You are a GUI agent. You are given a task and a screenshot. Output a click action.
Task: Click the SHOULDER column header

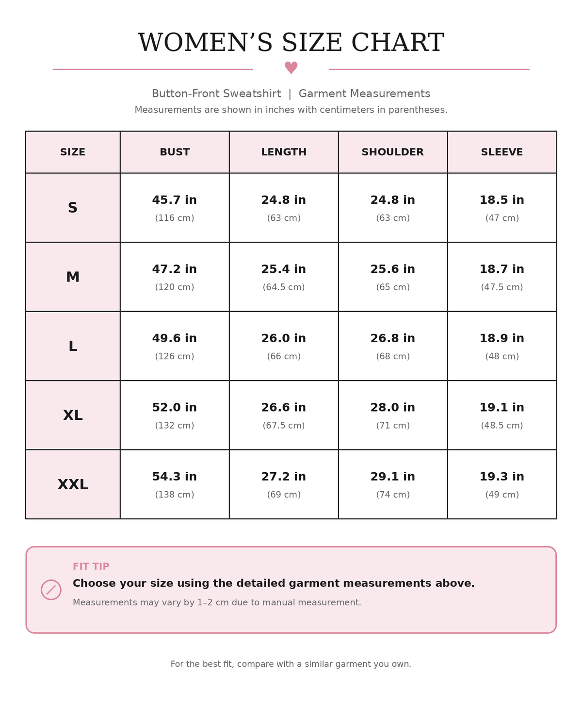coord(393,152)
